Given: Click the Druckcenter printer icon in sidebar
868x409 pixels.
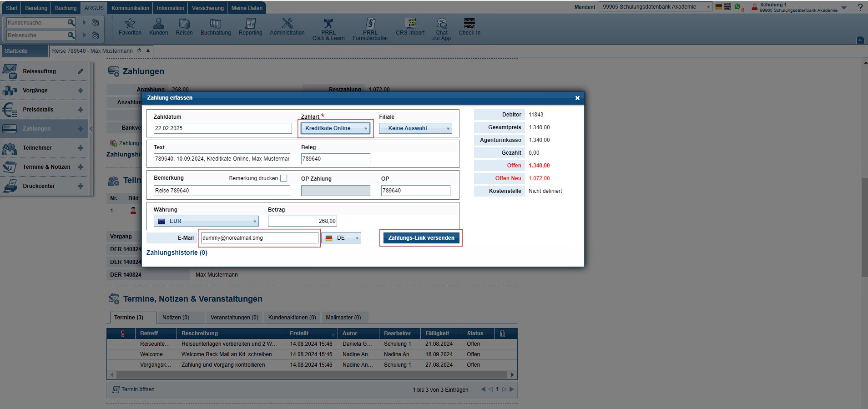Looking at the screenshot, I should (10, 186).
